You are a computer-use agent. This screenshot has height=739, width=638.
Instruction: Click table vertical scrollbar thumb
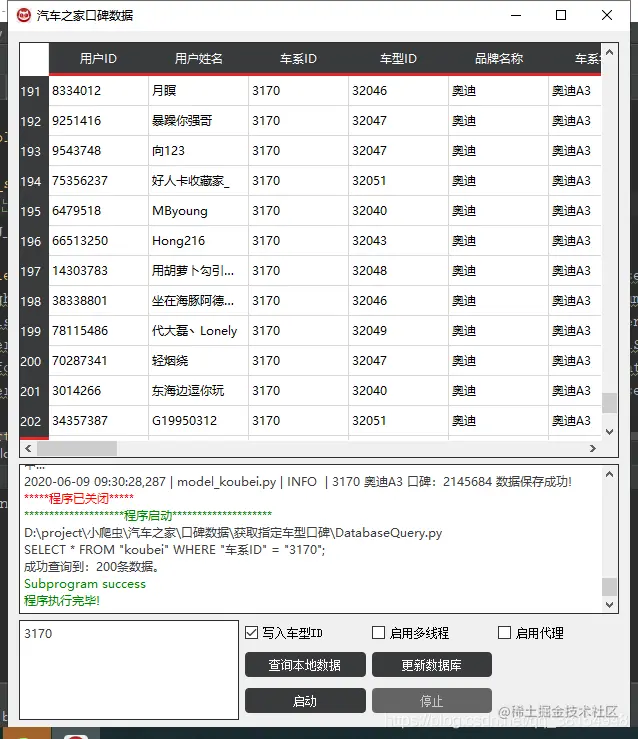pyautogui.click(x=609, y=403)
